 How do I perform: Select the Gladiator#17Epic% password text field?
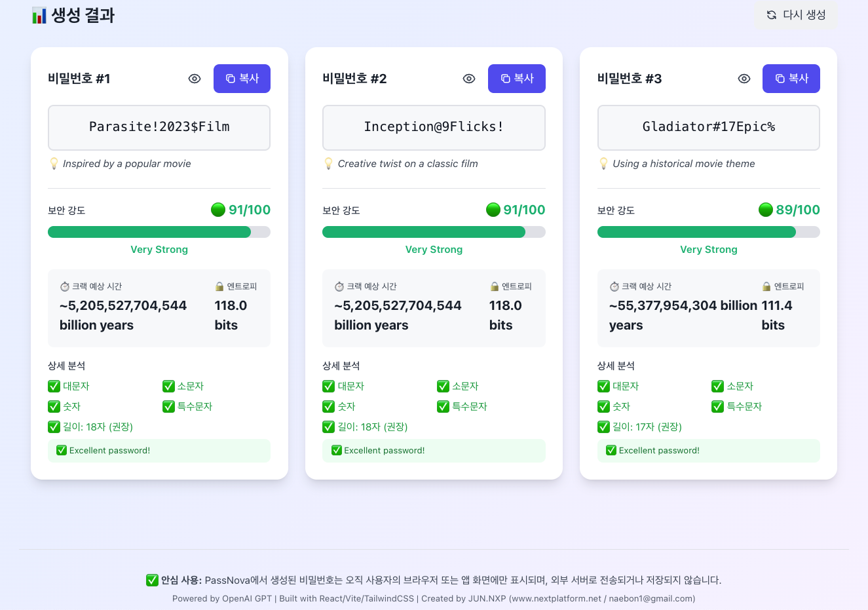[708, 127]
